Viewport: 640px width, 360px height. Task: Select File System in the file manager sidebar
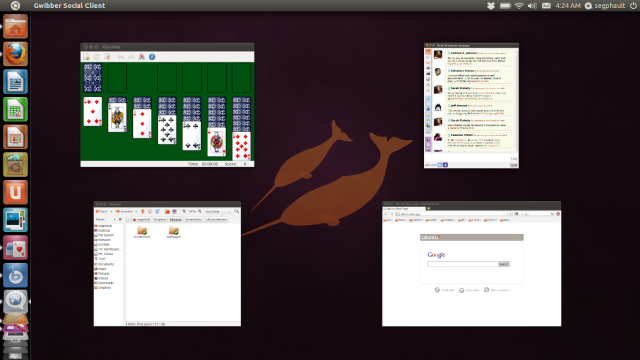click(104, 235)
